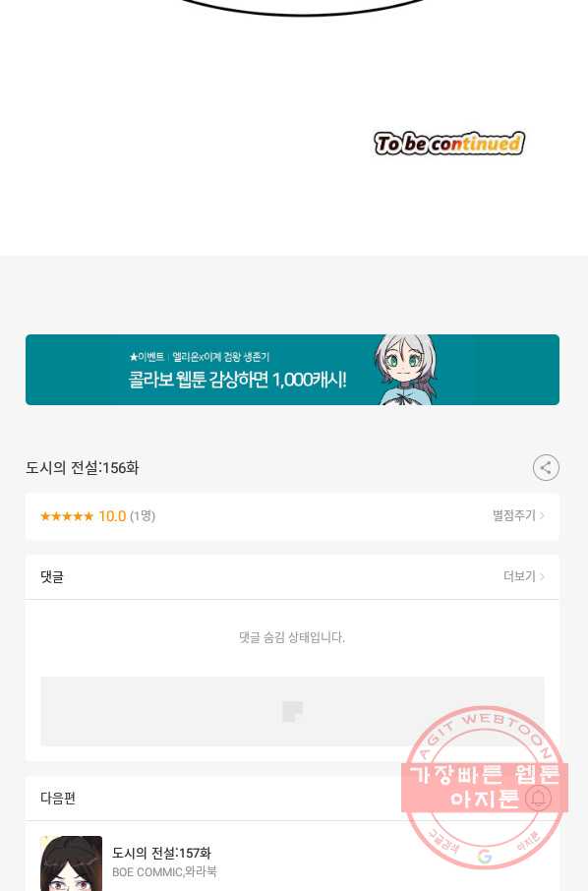Open the 콜라보 웹툰 1,000캐시 event banner
Image resolution: width=588 pixels, height=891 pixels.
coord(292,370)
